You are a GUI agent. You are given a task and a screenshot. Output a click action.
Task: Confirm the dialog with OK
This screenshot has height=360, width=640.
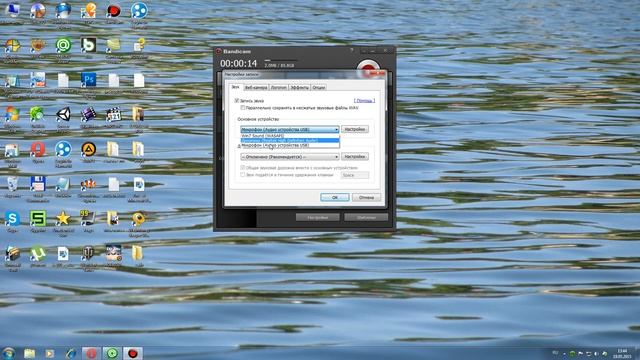335,197
